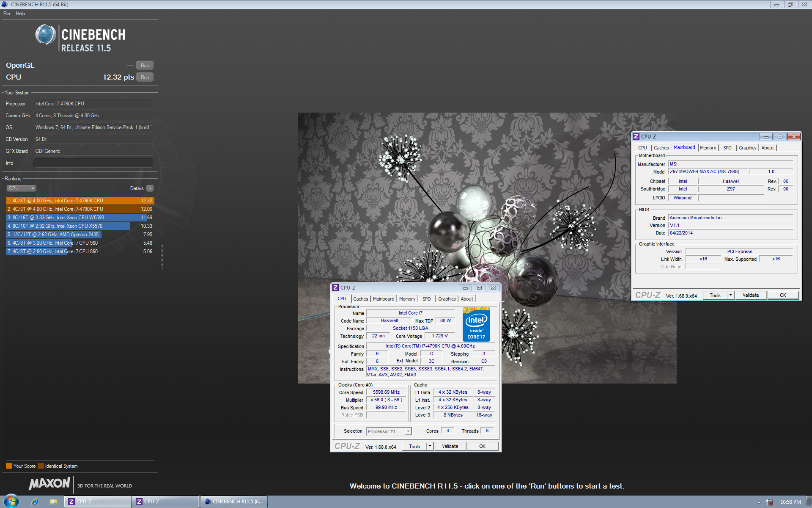Image resolution: width=812 pixels, height=508 pixels.
Task: Expand Tools dropdown arrow in lower CPU-Z
Action: (430, 446)
